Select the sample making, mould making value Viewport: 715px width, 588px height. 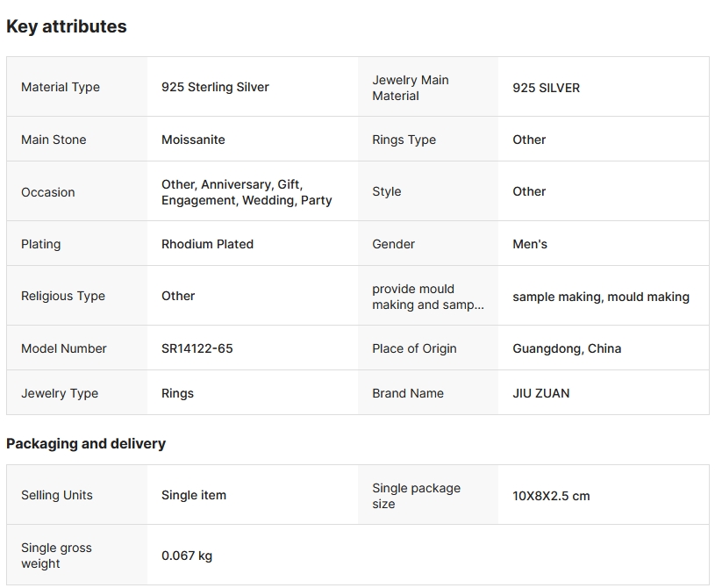tap(601, 297)
